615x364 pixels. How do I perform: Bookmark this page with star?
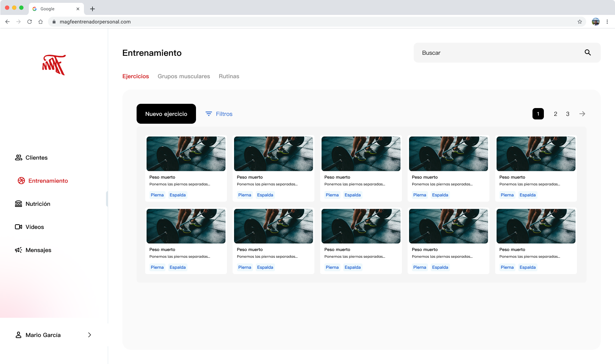tap(580, 22)
